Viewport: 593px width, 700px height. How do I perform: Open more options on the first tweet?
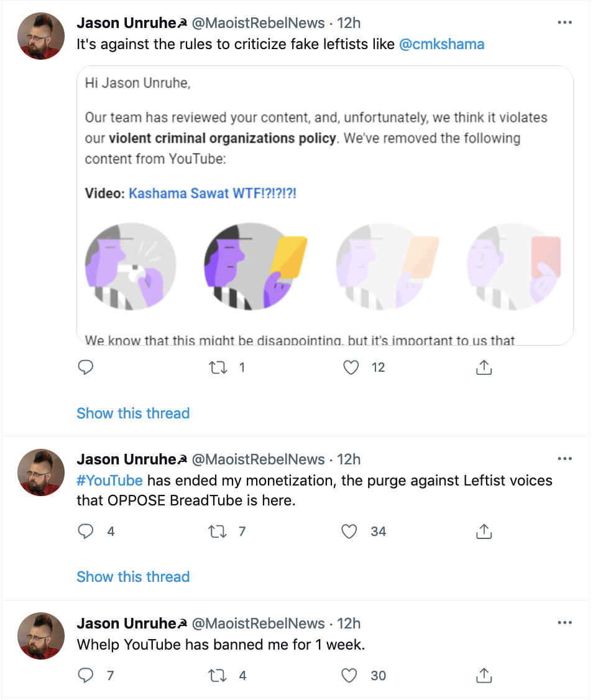coord(564,23)
